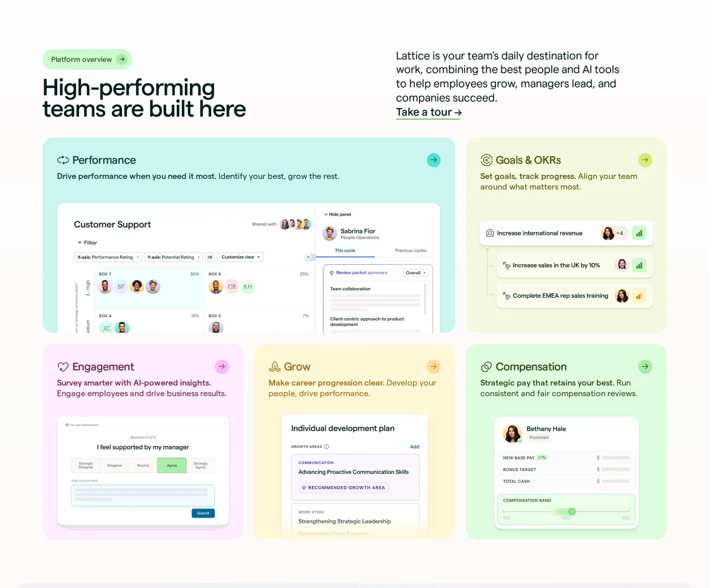Screen dimensions: 709x588
Task: Click the Bonus Target row label
Action: point(520,469)
